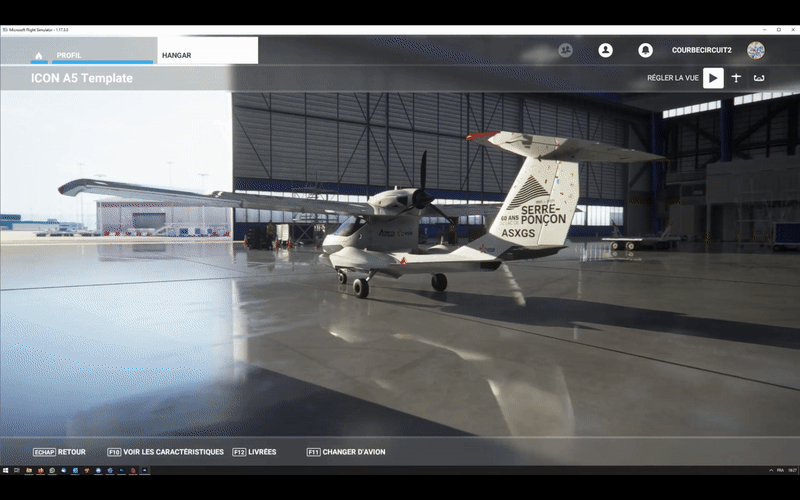This screenshot has width=800, height=500.
Task: Show hidden system tray icons chevron
Action: (x=771, y=470)
